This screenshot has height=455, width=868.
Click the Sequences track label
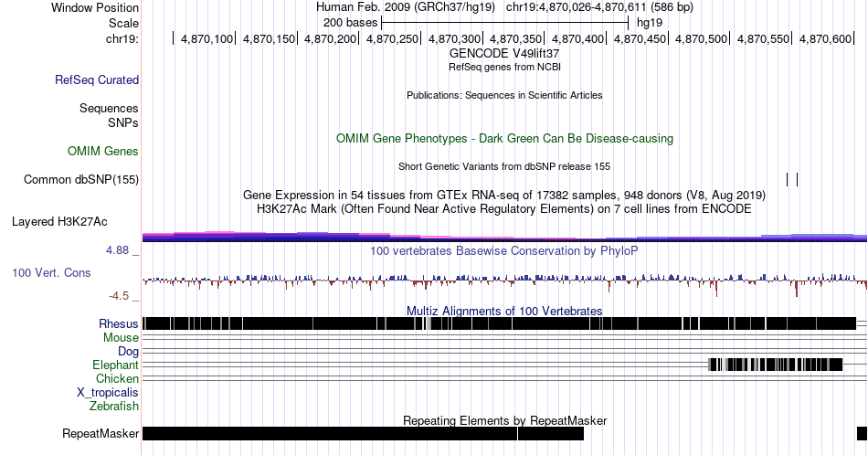click(x=109, y=108)
